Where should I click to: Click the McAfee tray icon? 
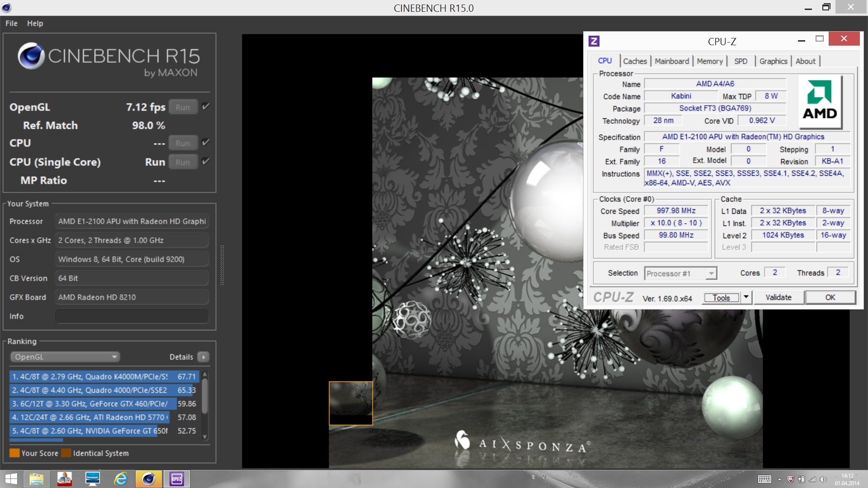click(791, 479)
